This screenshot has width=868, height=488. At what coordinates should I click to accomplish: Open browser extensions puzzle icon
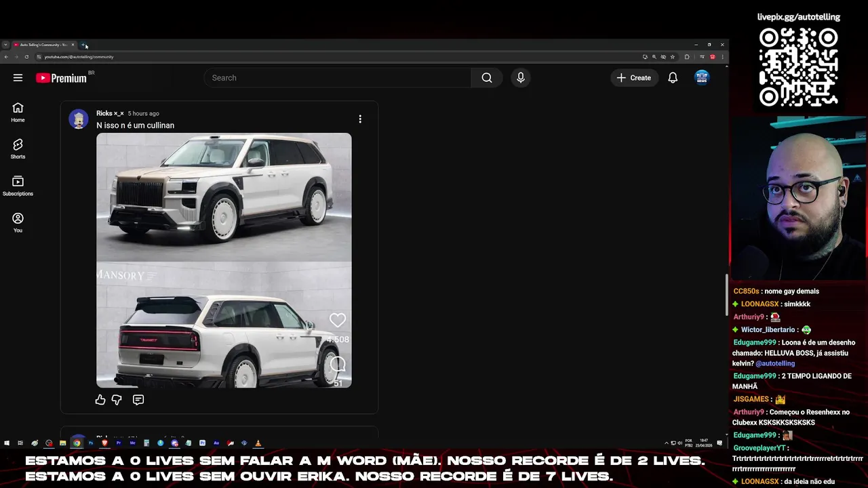[x=687, y=57]
